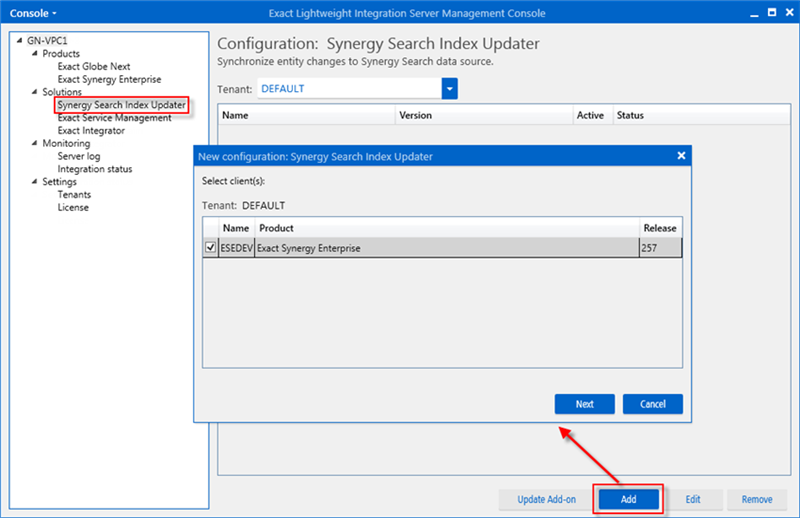
Task: Close the New configuration dialog
Action: [681, 156]
